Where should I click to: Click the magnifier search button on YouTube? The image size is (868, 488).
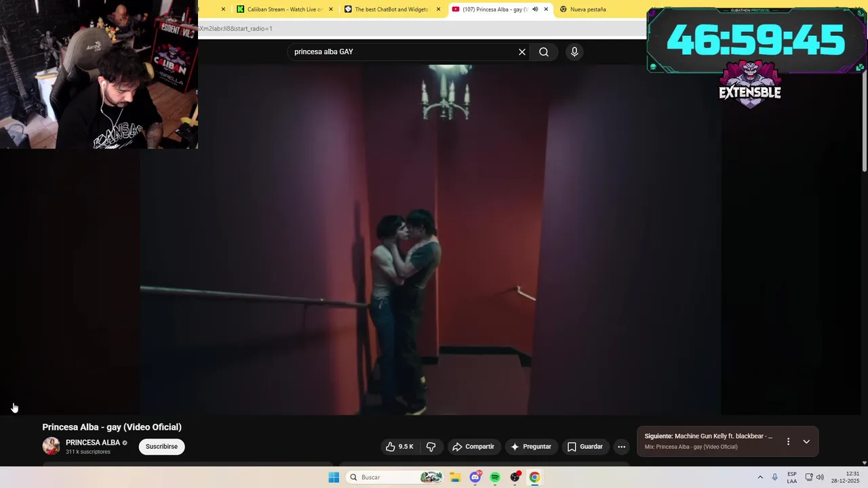544,52
